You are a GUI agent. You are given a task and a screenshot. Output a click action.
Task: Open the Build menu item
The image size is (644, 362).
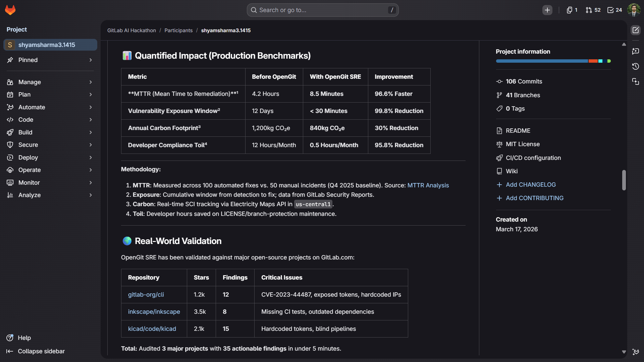(x=25, y=132)
